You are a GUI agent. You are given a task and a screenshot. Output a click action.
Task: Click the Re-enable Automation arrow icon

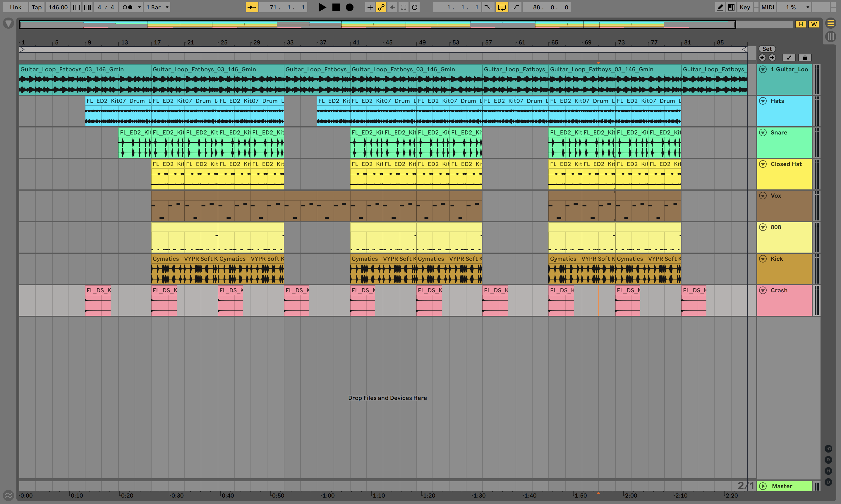[392, 7]
